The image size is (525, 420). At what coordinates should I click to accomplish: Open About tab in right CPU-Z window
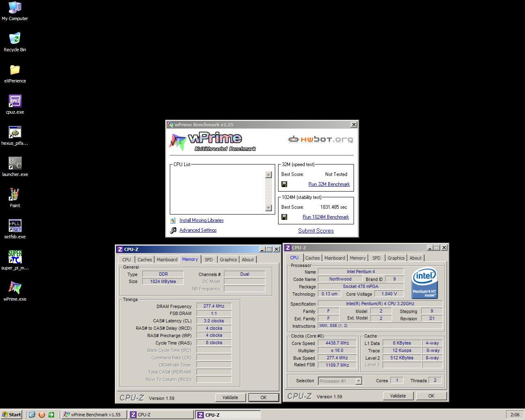[415, 258]
